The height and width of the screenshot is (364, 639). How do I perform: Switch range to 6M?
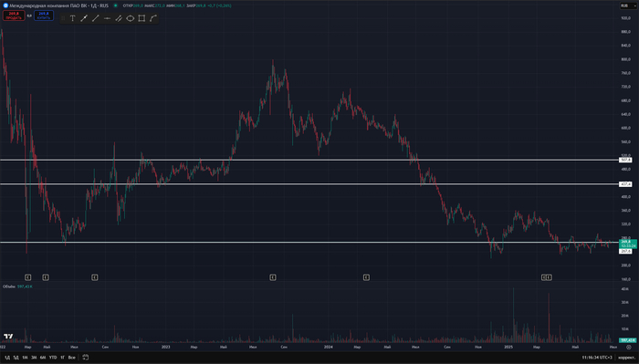click(x=43, y=358)
